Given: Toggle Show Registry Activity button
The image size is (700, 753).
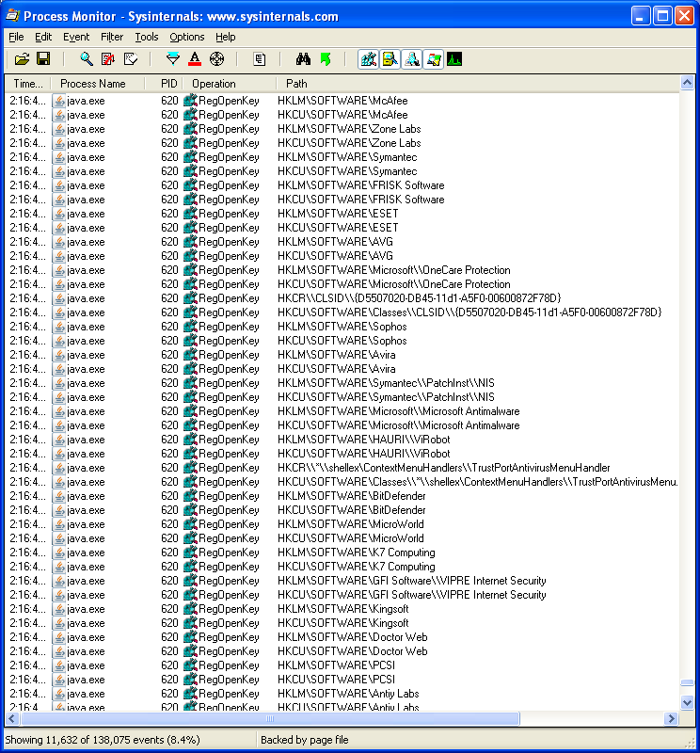Looking at the screenshot, I should [369, 59].
